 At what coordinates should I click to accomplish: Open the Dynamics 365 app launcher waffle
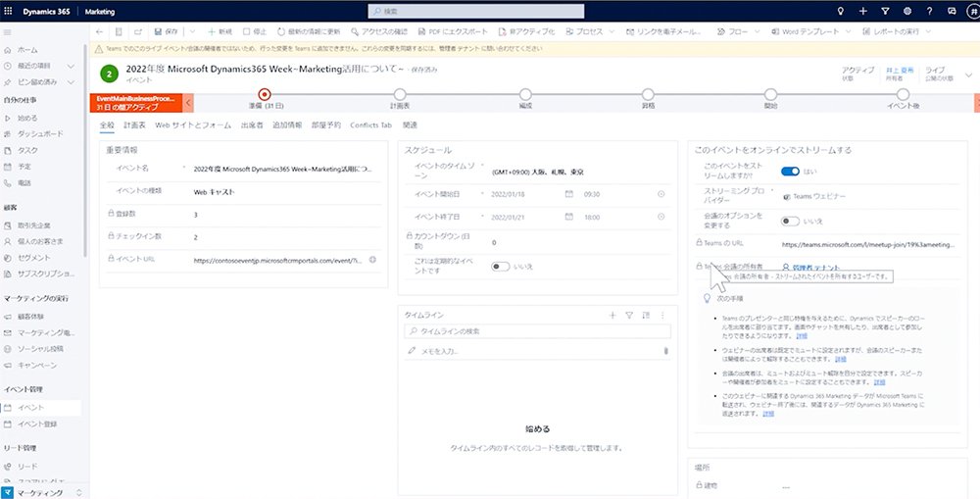(x=8, y=11)
